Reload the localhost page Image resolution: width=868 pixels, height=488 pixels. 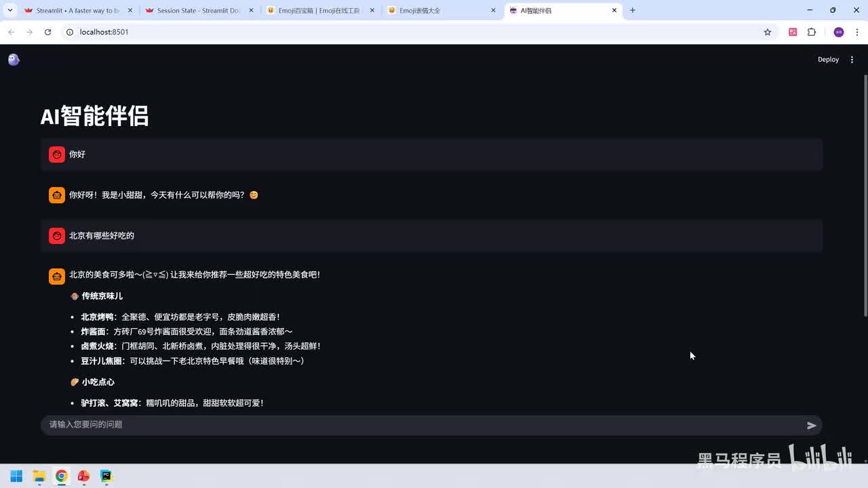[x=47, y=32]
